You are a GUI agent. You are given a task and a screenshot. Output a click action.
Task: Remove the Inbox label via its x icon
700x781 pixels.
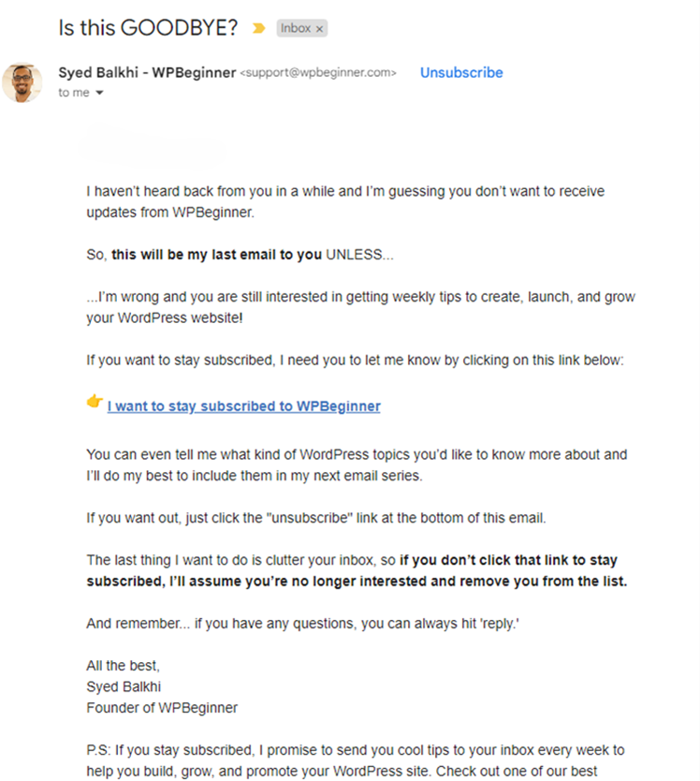pyautogui.click(x=319, y=28)
